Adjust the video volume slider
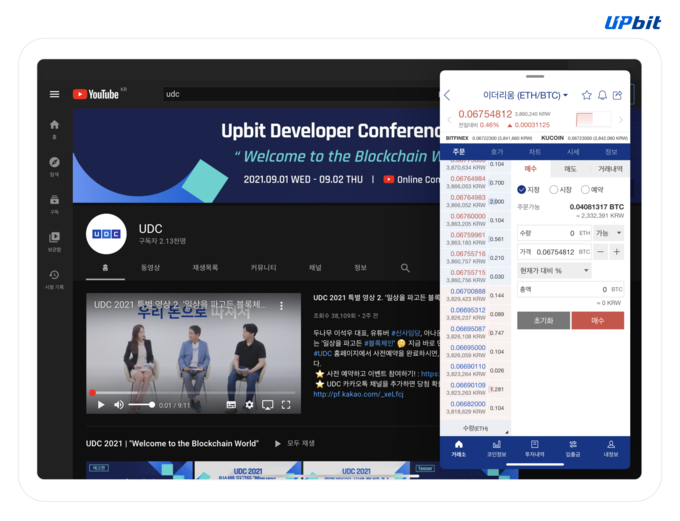This screenshot has width=680, height=521. (140, 405)
